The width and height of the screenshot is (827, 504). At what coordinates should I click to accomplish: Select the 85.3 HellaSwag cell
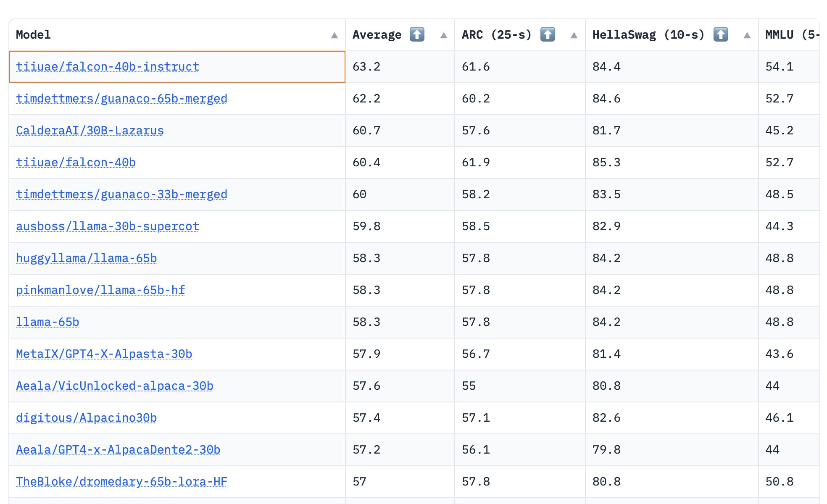[672, 163]
